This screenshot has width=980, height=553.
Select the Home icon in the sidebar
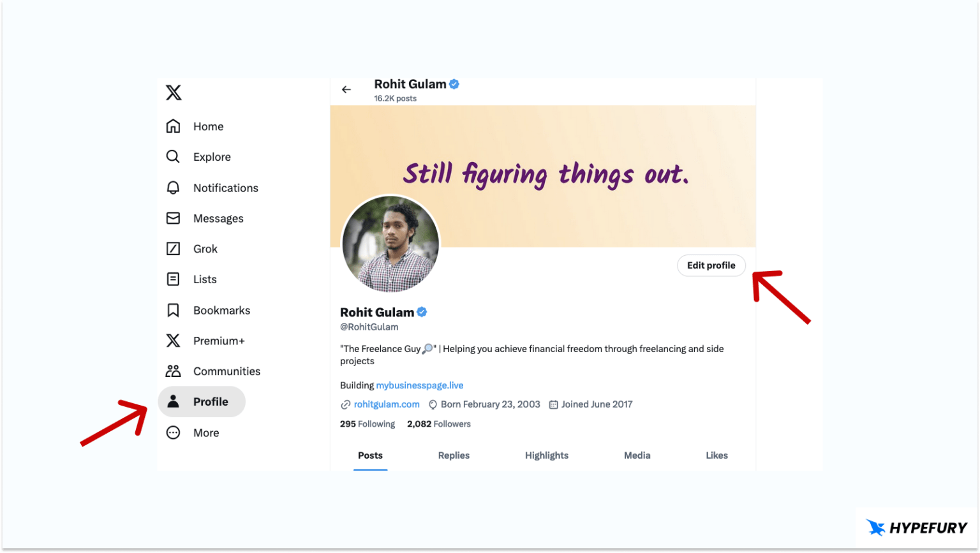click(173, 126)
